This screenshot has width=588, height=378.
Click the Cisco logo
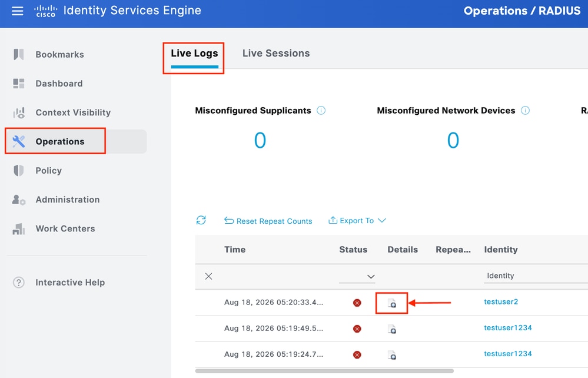tap(45, 11)
